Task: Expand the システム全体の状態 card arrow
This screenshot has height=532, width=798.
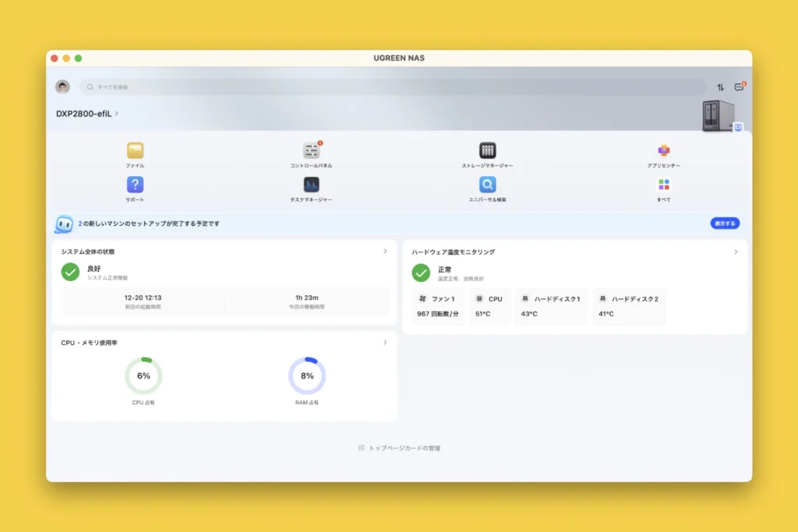Action: (x=385, y=252)
